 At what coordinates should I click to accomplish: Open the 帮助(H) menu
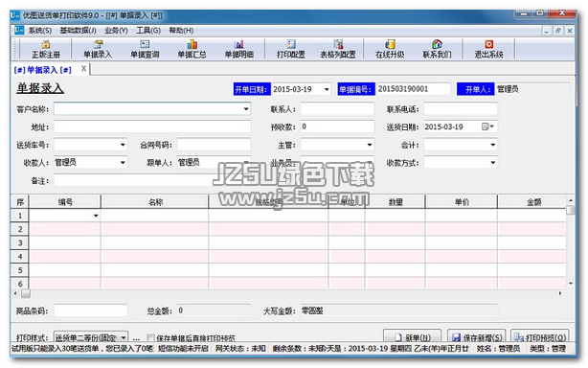(181, 31)
